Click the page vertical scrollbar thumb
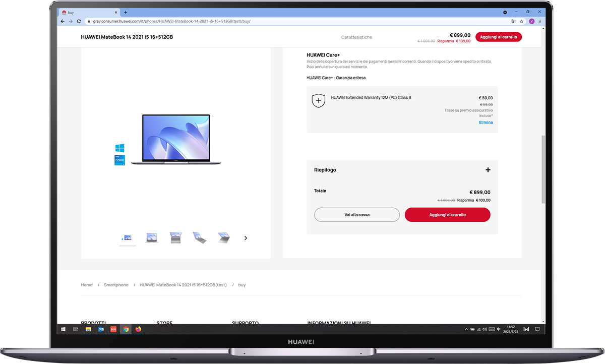This screenshot has height=364, width=605. [x=543, y=169]
